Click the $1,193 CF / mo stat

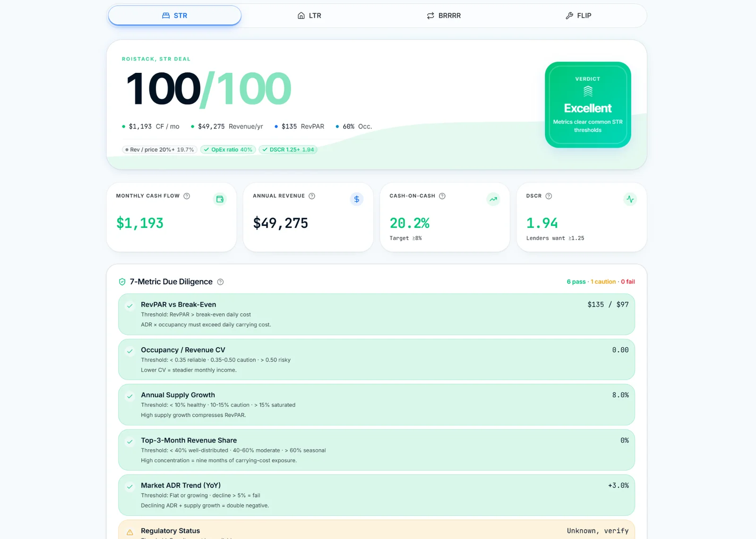click(151, 127)
